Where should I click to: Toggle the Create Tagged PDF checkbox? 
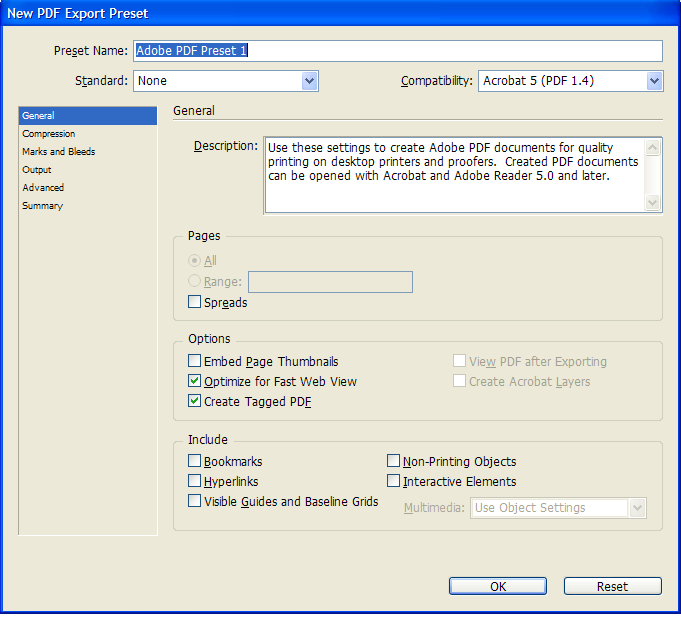(x=195, y=401)
